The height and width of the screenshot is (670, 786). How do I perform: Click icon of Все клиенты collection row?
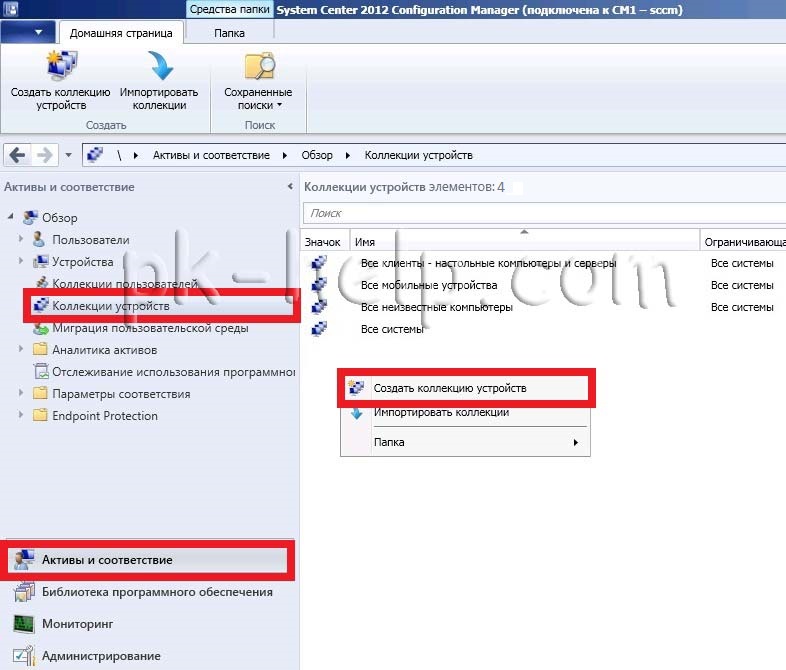pos(319,263)
